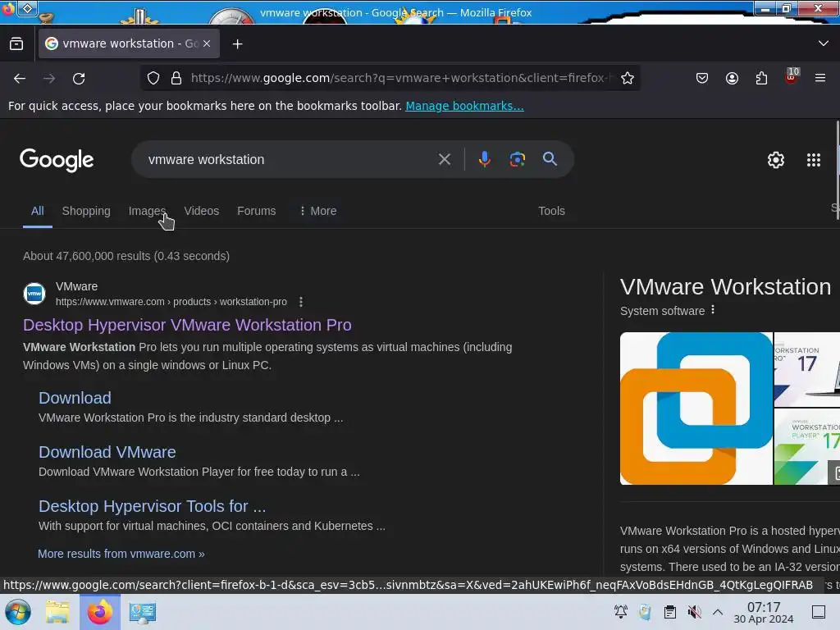Screen dimensions: 840x630
Task: Open the three-dot menu beside the vmware.com URL
Action: tap(301, 302)
